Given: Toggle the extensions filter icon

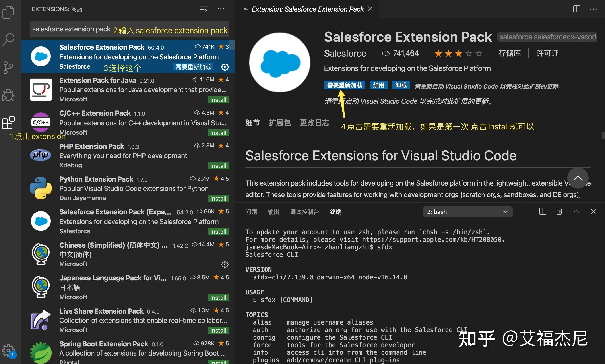Looking at the screenshot, I should point(204,9).
